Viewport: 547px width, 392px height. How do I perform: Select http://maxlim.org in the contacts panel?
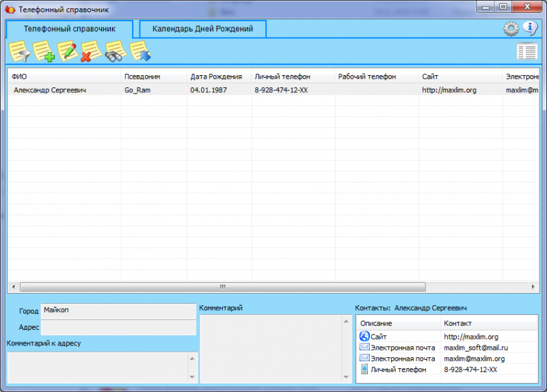click(x=471, y=337)
